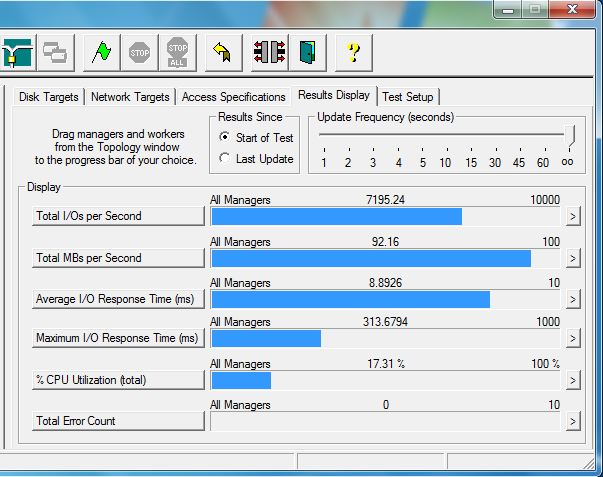The image size is (603, 477).
Task: Click the Total I/Os per Second button
Action: tap(118, 216)
